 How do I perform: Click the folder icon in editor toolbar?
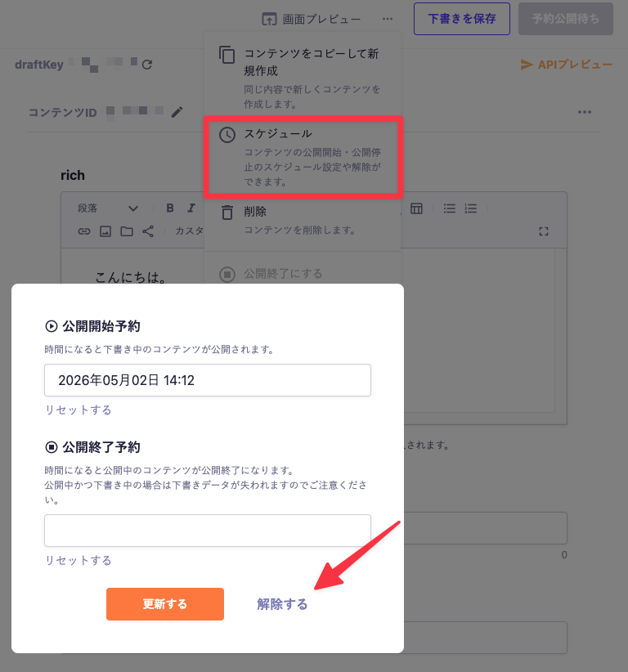pos(127,231)
